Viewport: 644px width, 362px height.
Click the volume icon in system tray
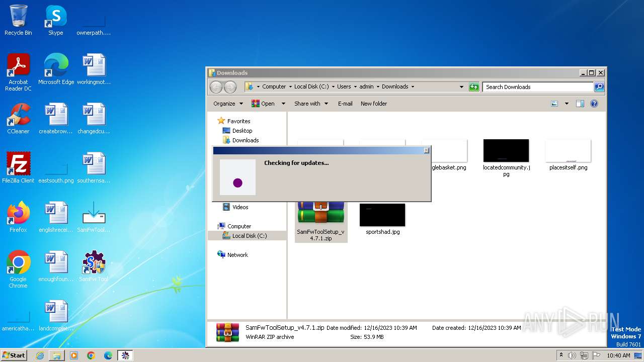coord(572,355)
